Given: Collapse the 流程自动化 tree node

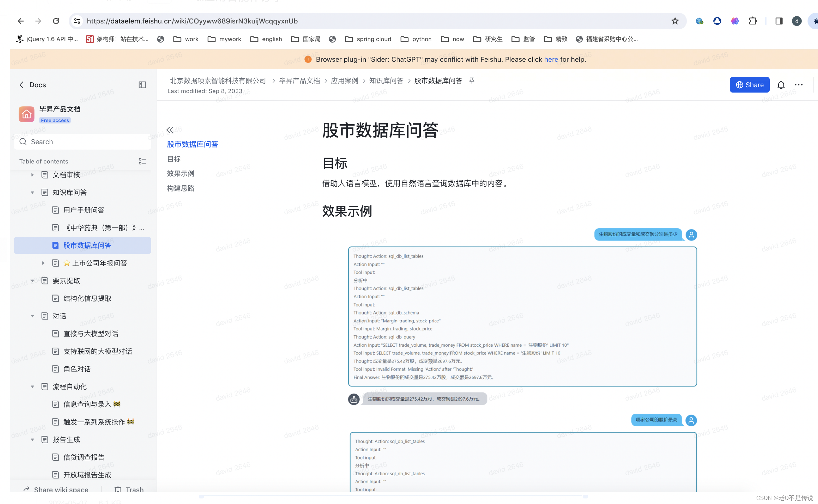Looking at the screenshot, I should 32,387.
